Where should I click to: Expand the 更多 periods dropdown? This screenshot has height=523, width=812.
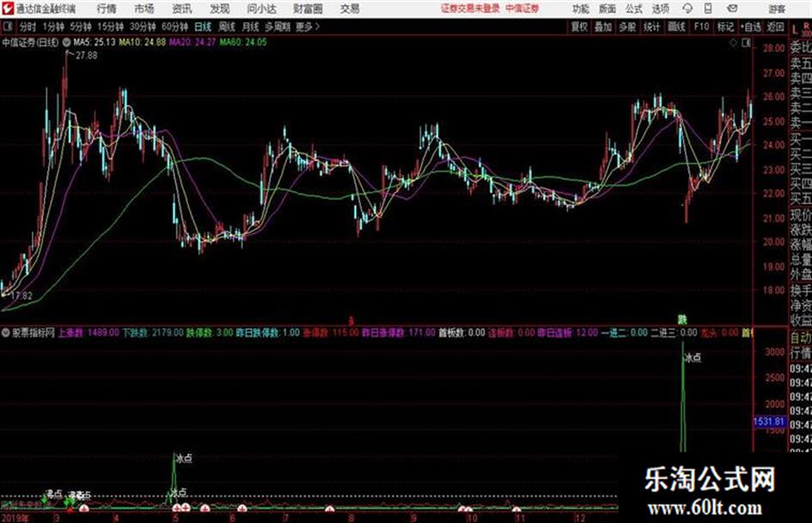click(308, 27)
